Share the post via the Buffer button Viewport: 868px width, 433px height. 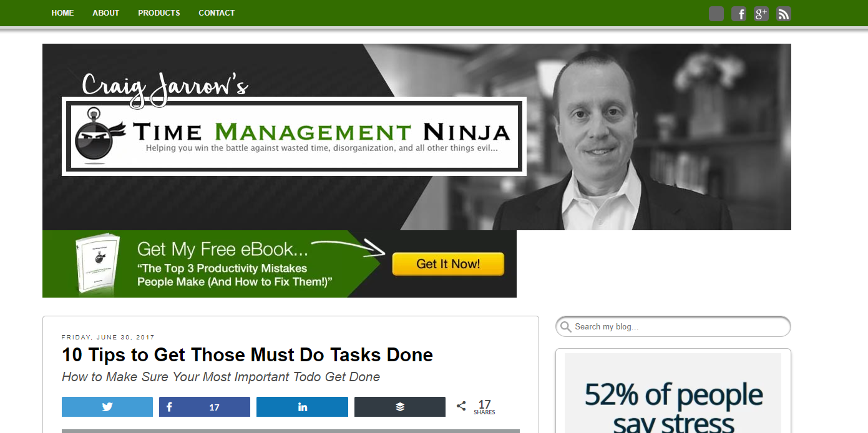tap(400, 407)
